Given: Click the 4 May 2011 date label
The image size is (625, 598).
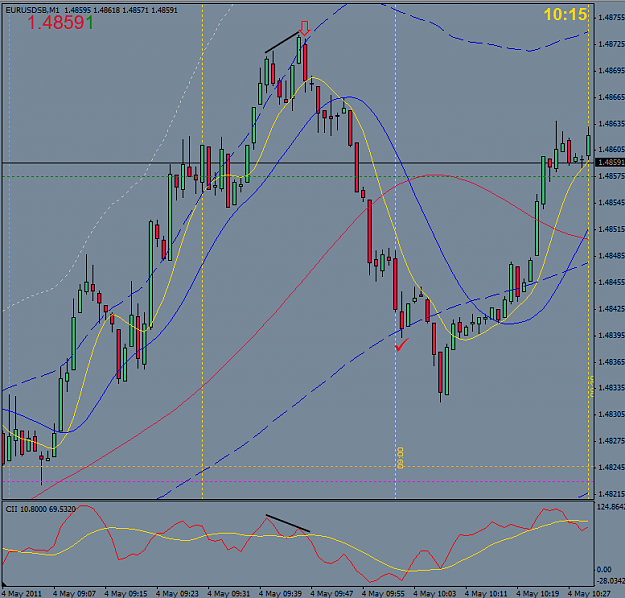Looking at the screenshot, I should [22, 593].
